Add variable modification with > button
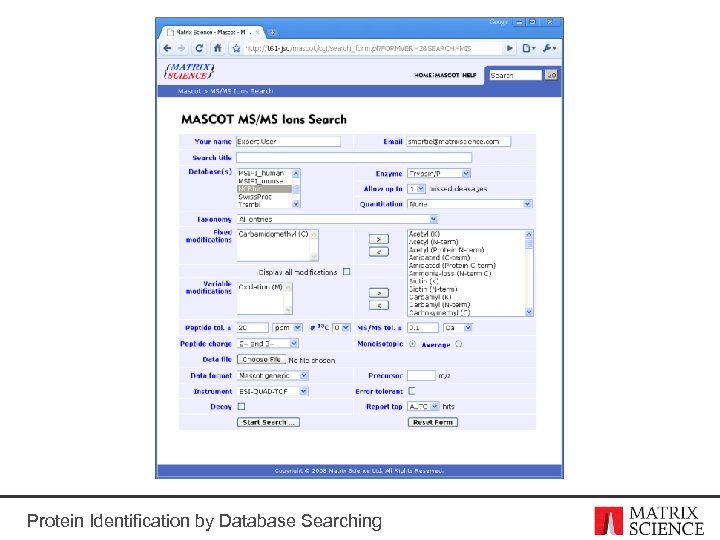 tap(379, 293)
